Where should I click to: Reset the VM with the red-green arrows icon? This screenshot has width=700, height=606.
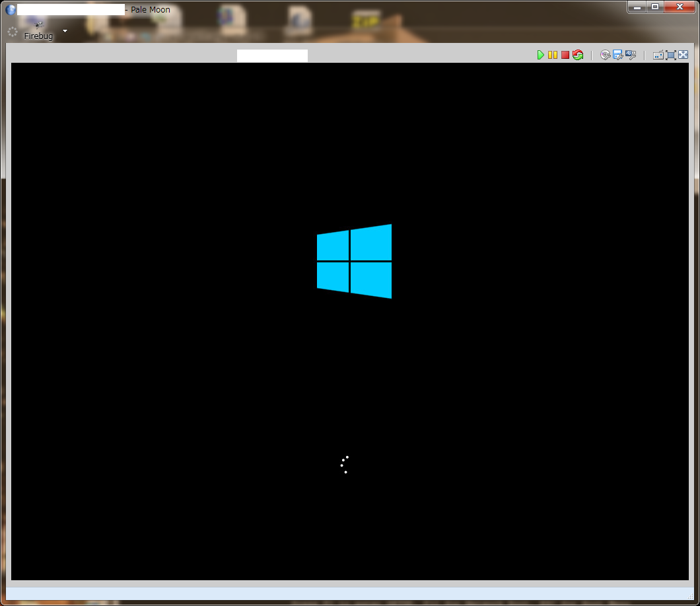pos(578,55)
